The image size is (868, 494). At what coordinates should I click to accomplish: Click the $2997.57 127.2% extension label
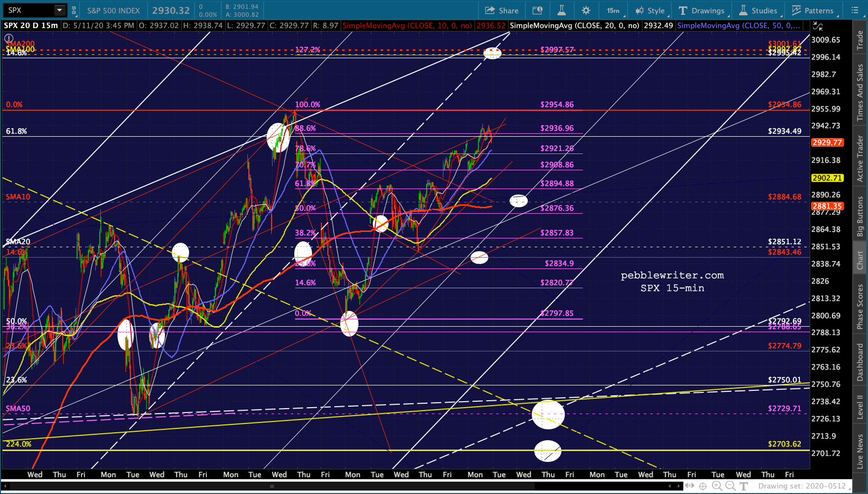(x=557, y=50)
